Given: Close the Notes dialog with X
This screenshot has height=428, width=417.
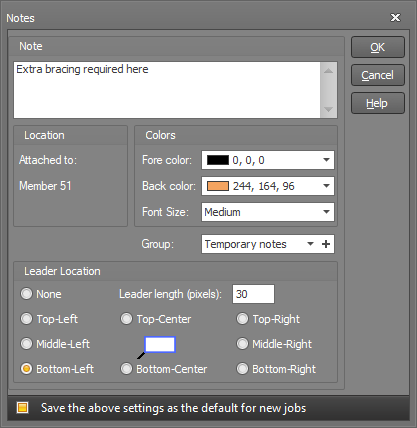Looking at the screenshot, I should [395, 17].
